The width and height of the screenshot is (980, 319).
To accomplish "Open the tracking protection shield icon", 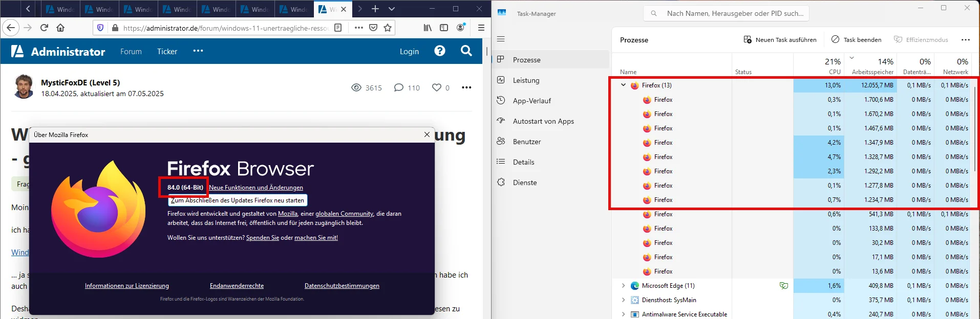I will tap(100, 28).
